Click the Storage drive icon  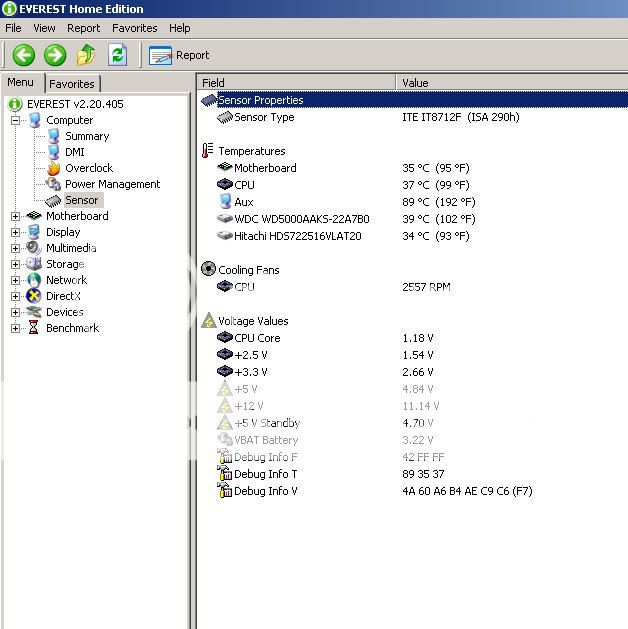pos(34,264)
